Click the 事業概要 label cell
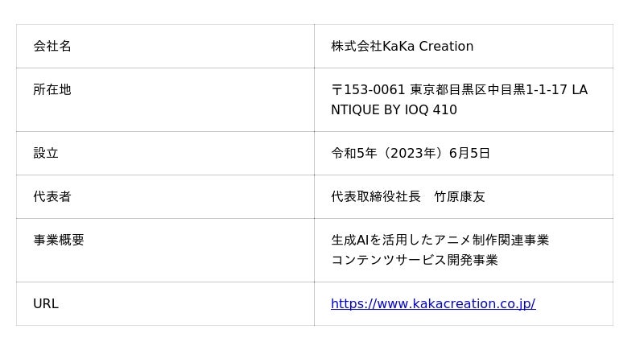The height and width of the screenshot is (350, 644). [59, 240]
